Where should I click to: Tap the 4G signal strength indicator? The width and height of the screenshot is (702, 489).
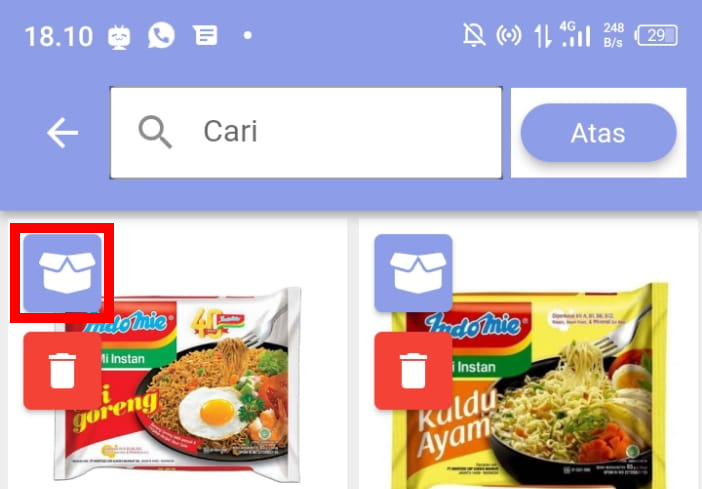click(575, 34)
